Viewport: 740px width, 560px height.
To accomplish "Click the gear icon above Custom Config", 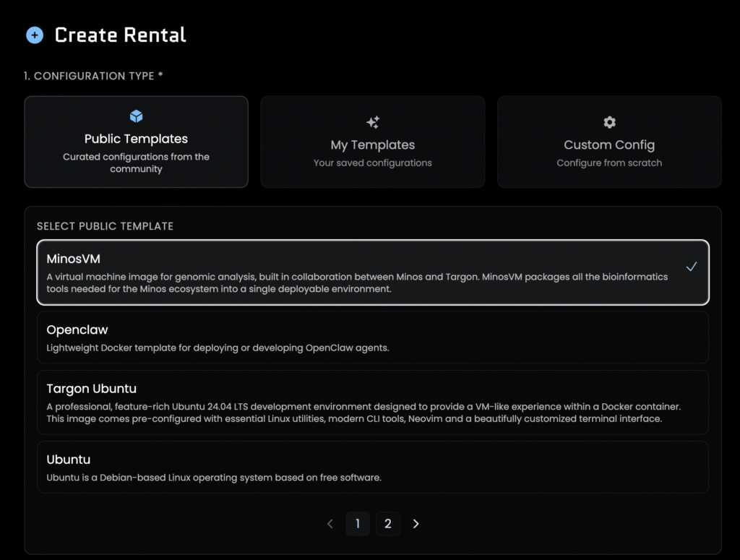I will point(609,122).
